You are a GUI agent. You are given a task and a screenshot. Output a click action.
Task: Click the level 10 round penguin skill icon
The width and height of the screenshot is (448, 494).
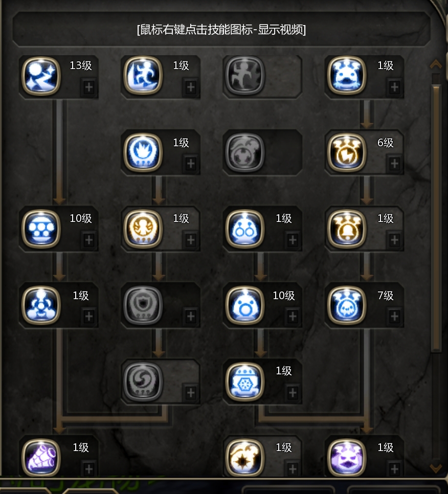[x=245, y=305]
